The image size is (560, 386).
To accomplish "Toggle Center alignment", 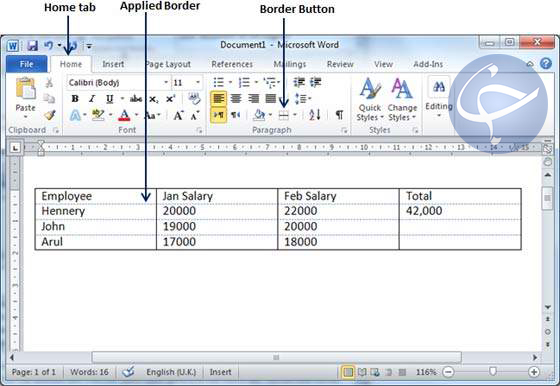I will coord(236,99).
